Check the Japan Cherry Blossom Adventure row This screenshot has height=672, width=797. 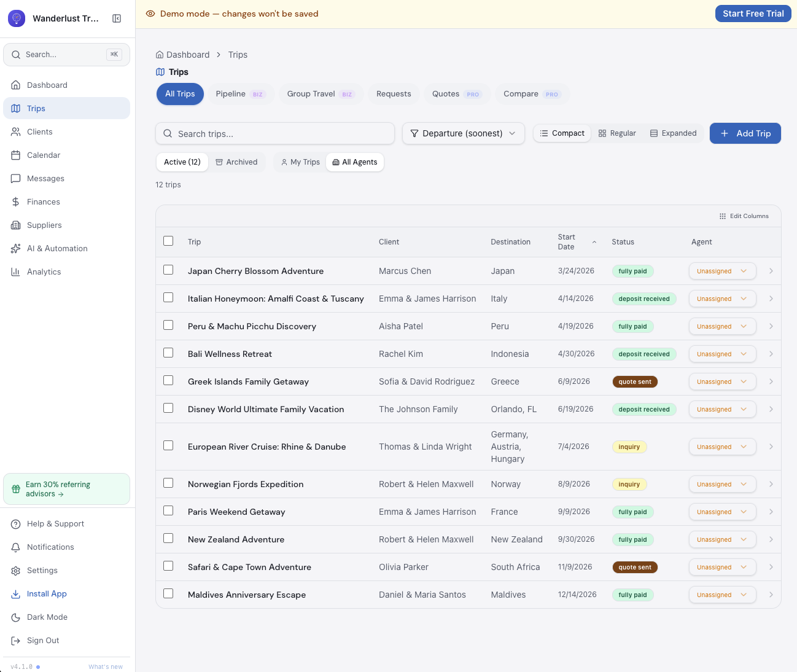168,270
